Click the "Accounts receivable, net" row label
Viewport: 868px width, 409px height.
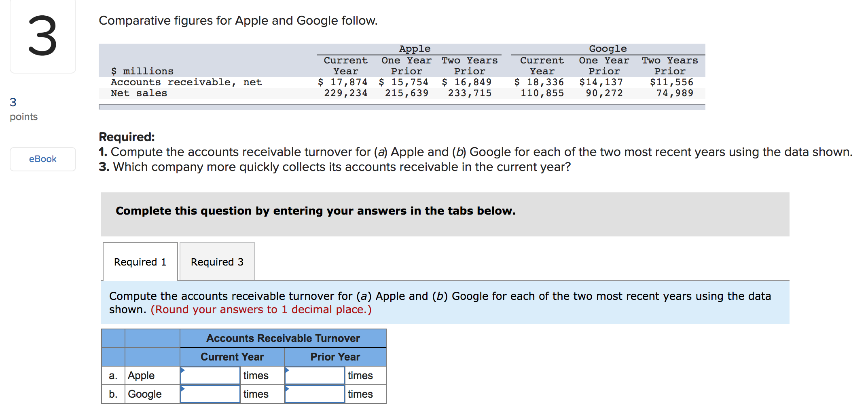click(186, 82)
